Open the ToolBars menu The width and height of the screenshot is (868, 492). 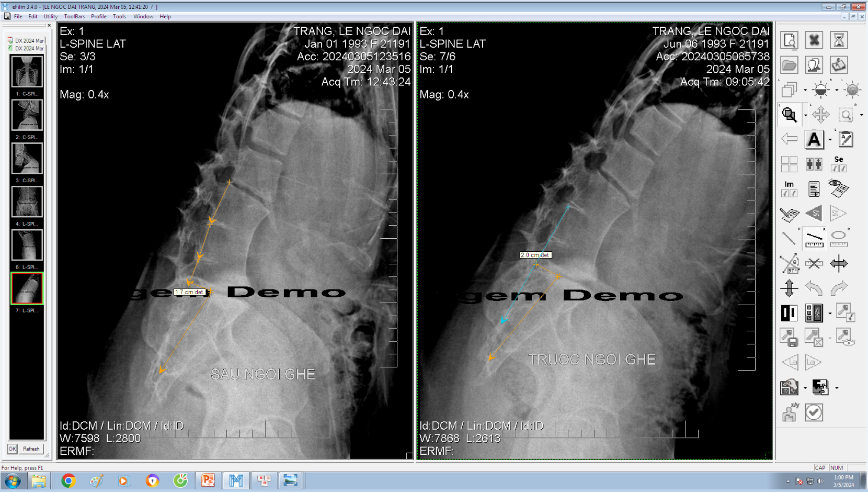[74, 17]
